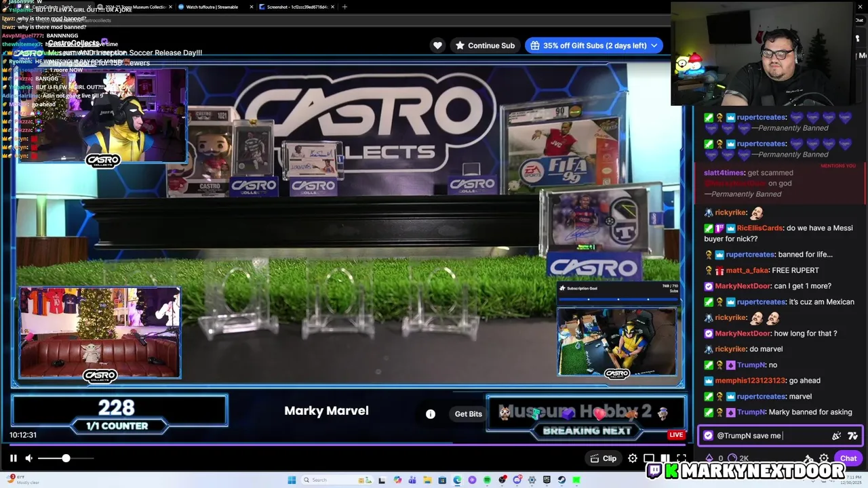Open the chat settings gear icon

point(823,458)
